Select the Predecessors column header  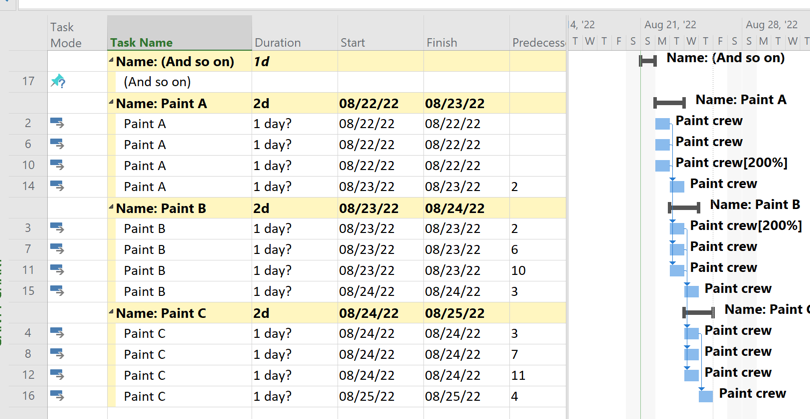[538, 43]
